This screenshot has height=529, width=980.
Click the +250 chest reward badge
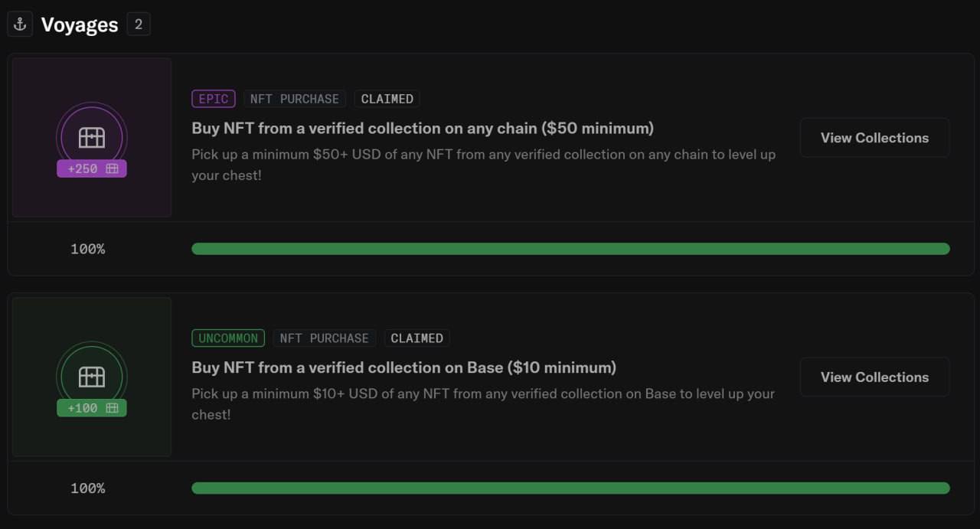pos(92,168)
